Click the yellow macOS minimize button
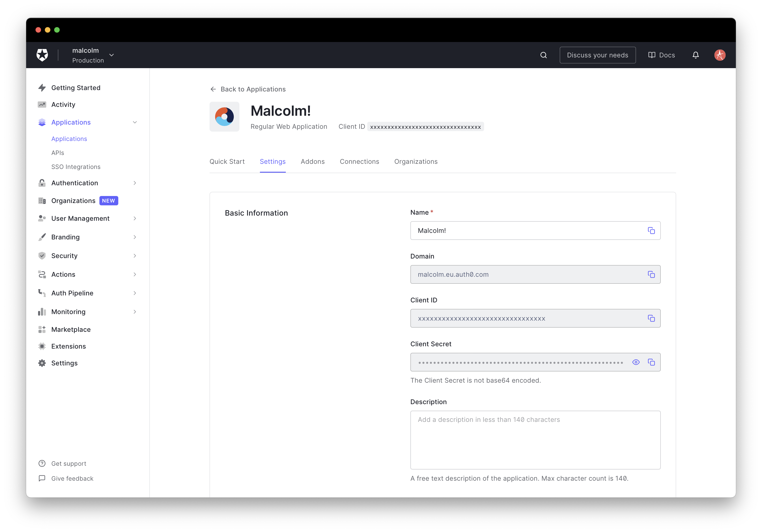The height and width of the screenshot is (532, 762). [x=47, y=30]
